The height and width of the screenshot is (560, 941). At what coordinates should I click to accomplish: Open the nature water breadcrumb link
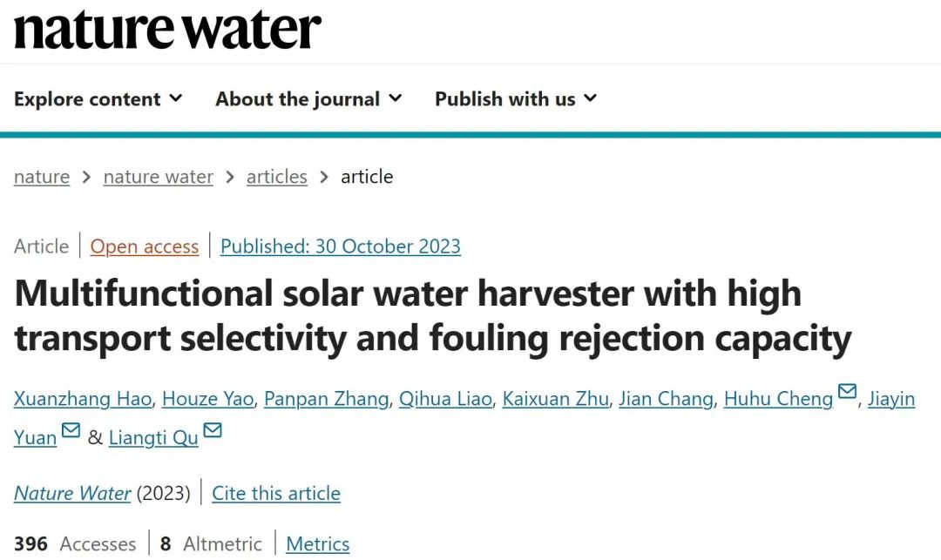coord(158,177)
